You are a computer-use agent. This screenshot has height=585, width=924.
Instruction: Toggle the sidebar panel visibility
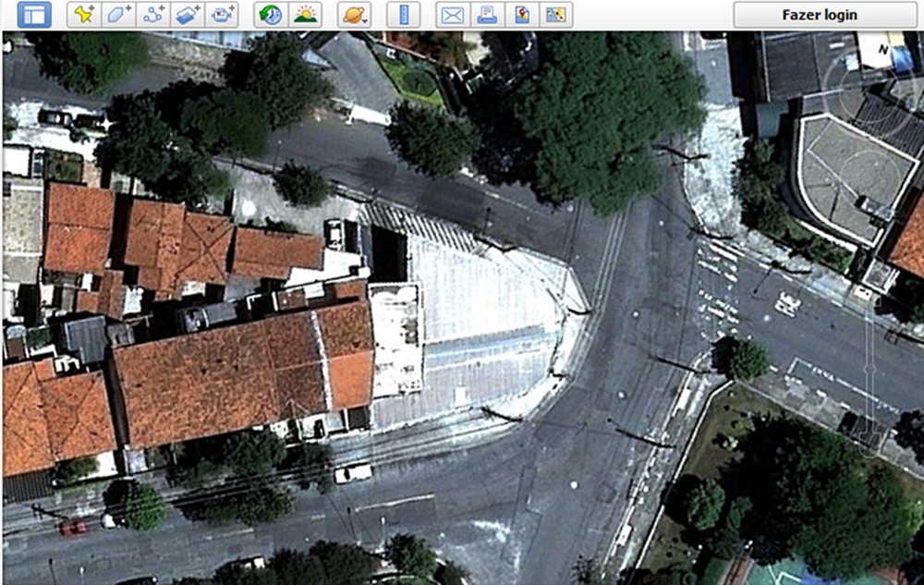tap(33, 14)
